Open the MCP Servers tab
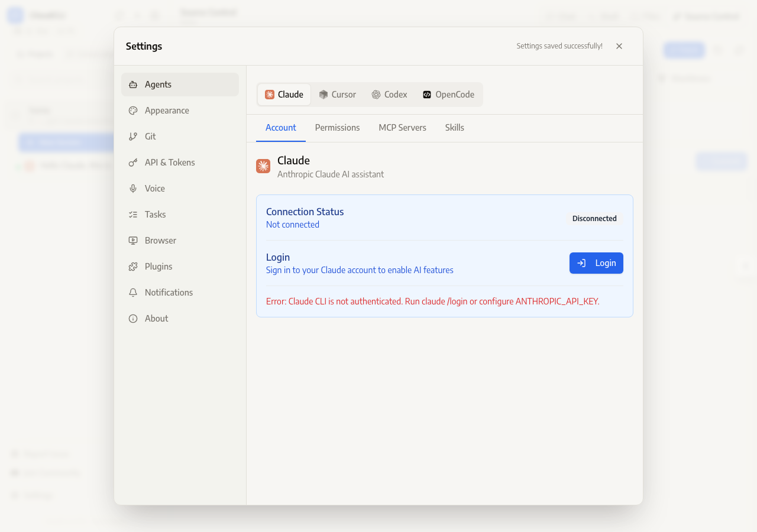Screen dimensions: 757x532 [x=403, y=128]
